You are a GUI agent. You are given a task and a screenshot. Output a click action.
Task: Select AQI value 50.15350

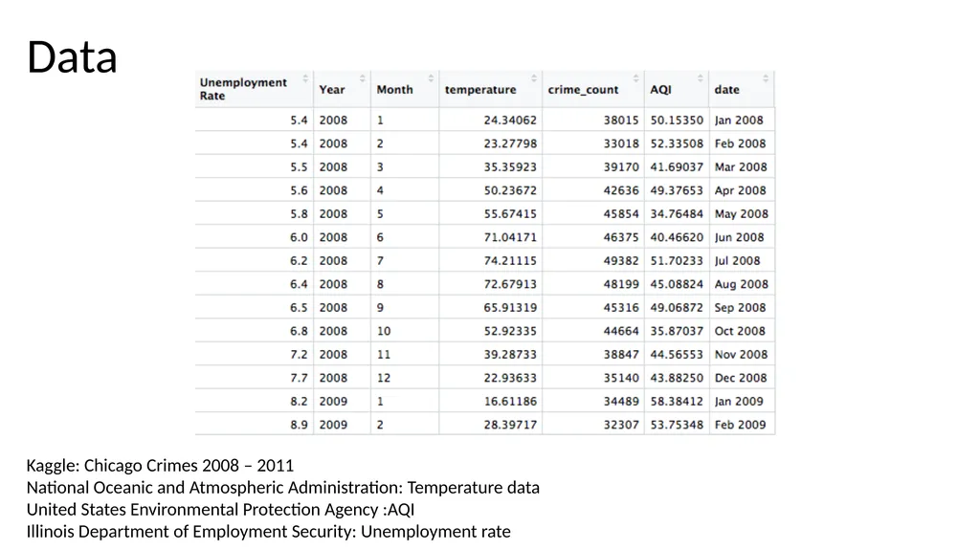coord(677,120)
